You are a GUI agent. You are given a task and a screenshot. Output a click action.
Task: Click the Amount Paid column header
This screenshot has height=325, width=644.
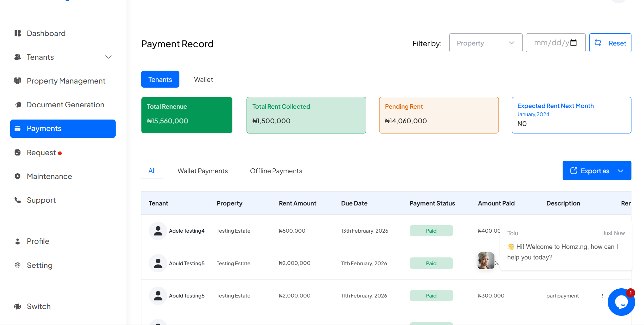496,203
